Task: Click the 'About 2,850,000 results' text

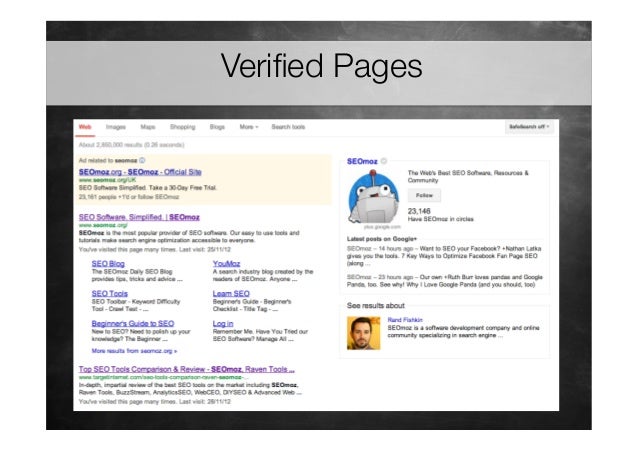Action: pyautogui.click(x=131, y=145)
